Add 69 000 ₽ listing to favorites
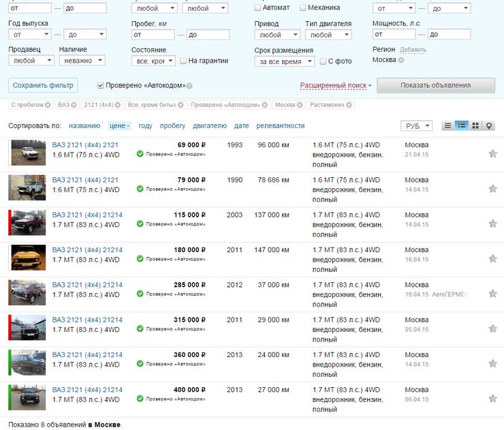Screen dimensions: 504x430 pos(492,154)
